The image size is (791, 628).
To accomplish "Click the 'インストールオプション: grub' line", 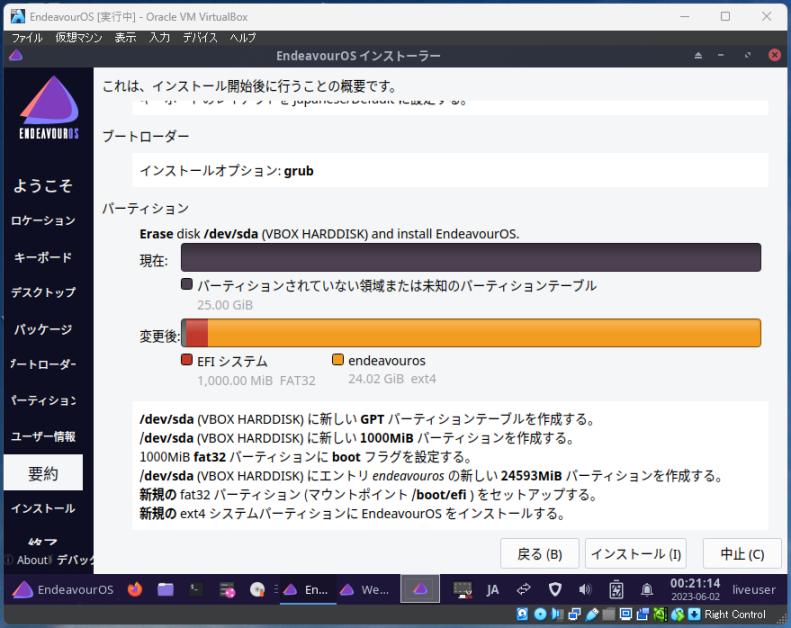I will [x=227, y=171].
